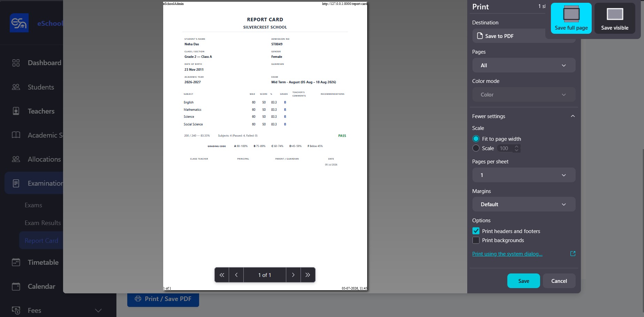Screen dimensions: 644x317
Task: Go to next page in preview
Action: (293, 275)
